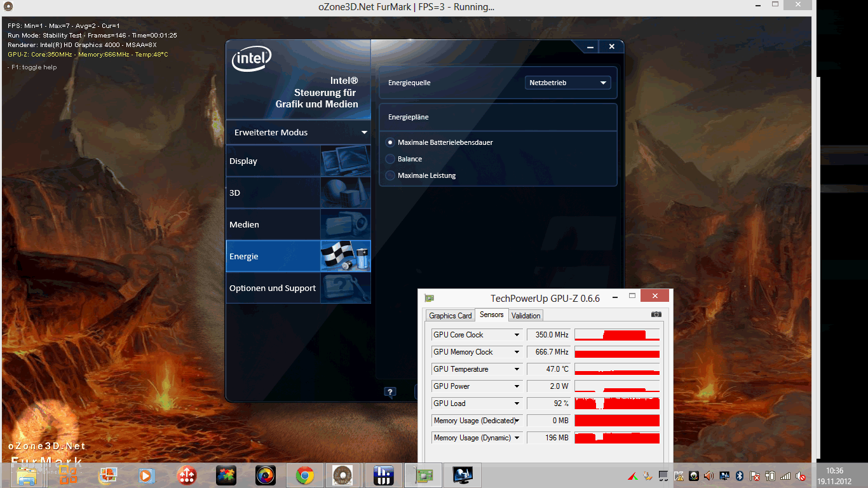Click the Intel panel help question-mark icon
The image size is (868, 488).
pos(390,392)
